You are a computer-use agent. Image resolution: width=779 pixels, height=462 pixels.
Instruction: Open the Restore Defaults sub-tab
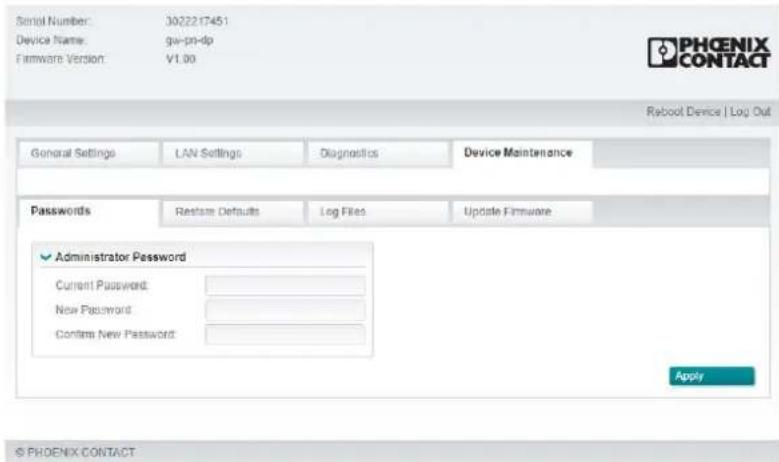(233, 212)
